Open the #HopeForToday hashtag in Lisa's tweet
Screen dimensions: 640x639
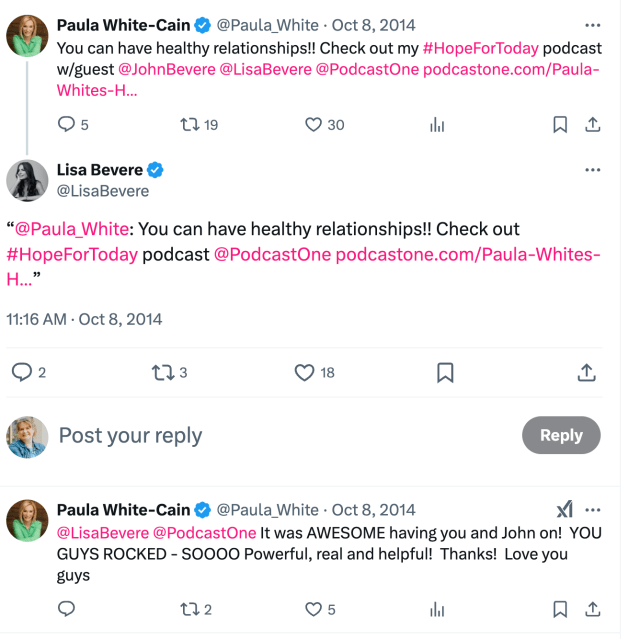coord(72,254)
